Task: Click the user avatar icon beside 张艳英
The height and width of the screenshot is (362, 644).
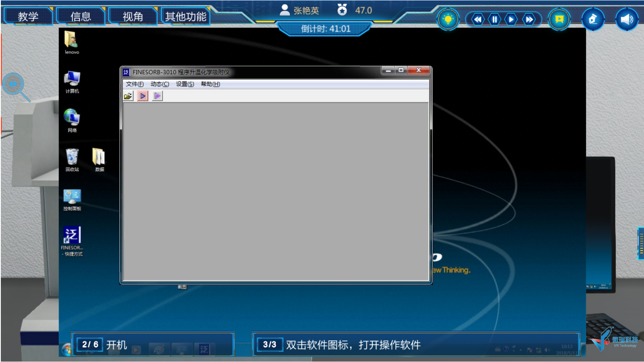Action: pyautogui.click(x=285, y=10)
